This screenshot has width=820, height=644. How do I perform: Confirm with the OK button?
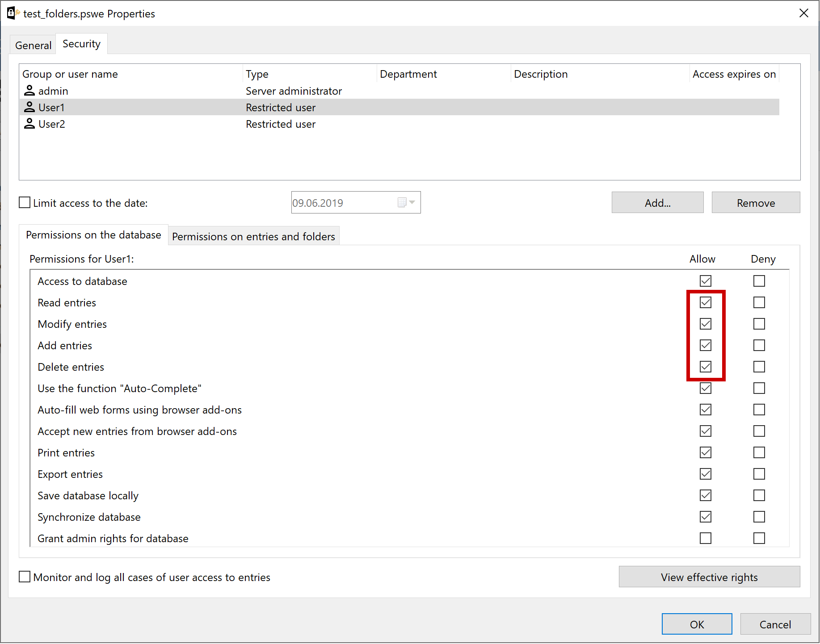pyautogui.click(x=697, y=624)
